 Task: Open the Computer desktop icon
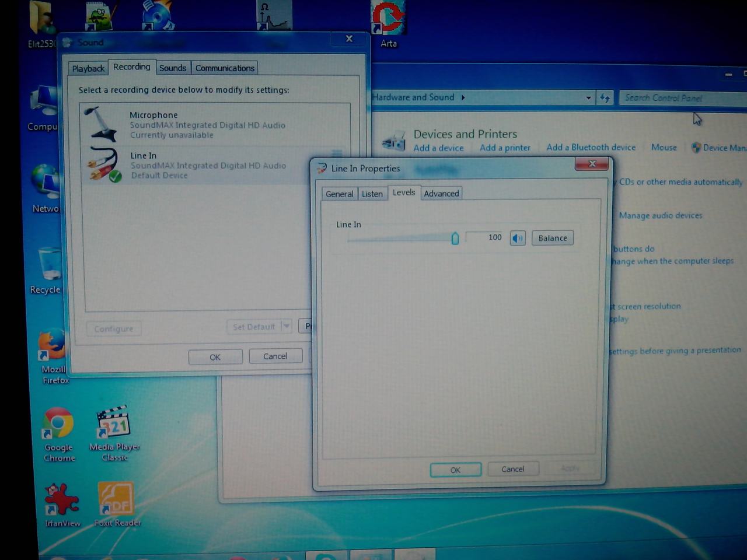[43, 108]
